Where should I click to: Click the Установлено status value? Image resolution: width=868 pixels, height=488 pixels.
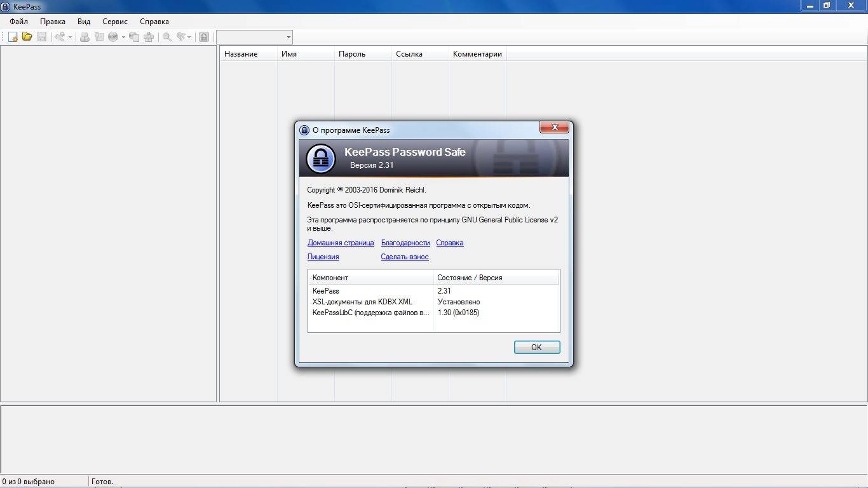click(459, 302)
